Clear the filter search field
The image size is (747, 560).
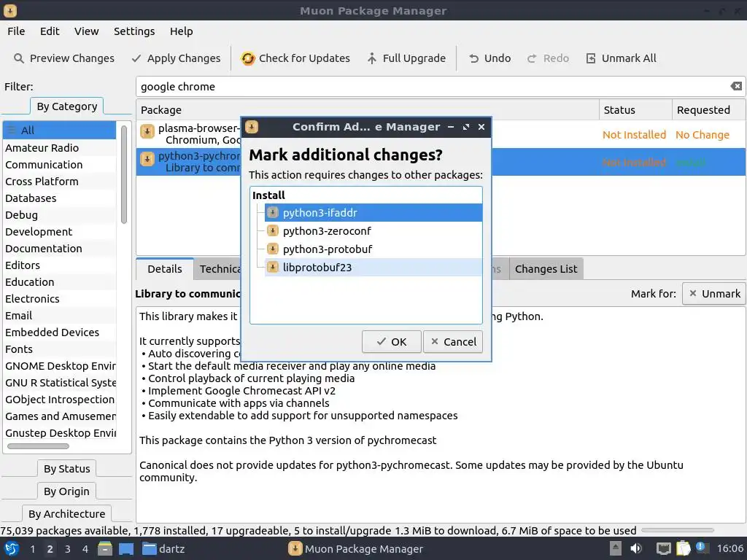point(736,86)
